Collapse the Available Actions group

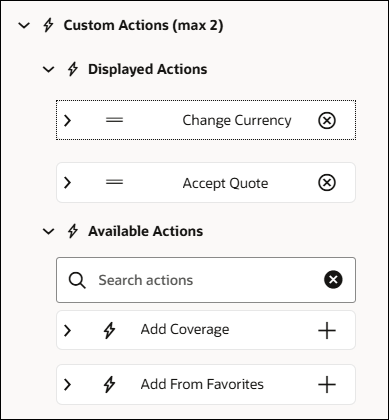pyautogui.click(x=49, y=231)
